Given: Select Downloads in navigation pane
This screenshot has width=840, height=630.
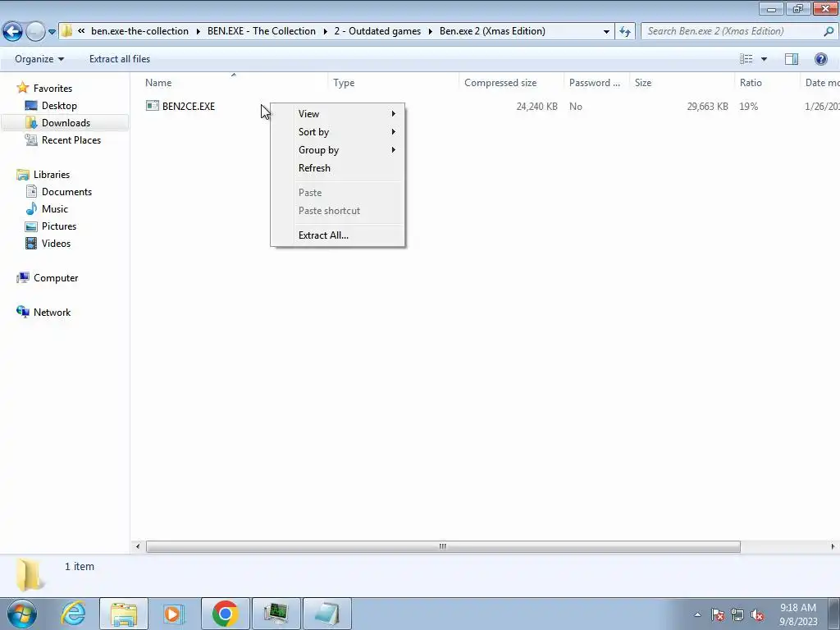Looking at the screenshot, I should (x=66, y=123).
